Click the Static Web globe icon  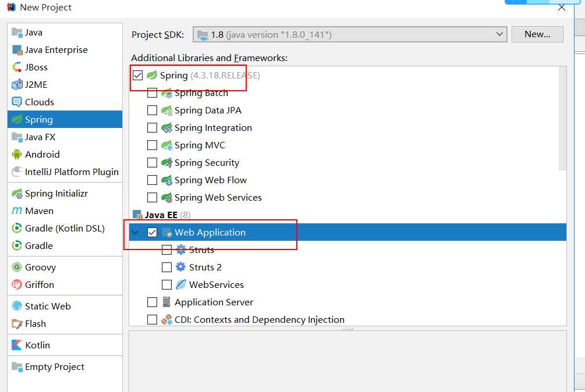click(17, 307)
